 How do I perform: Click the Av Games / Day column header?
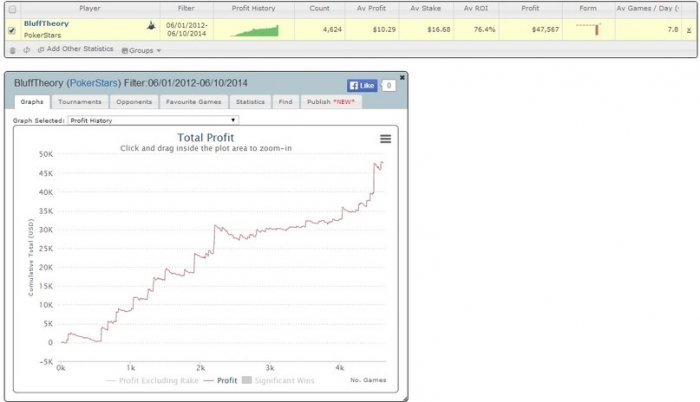pos(648,8)
